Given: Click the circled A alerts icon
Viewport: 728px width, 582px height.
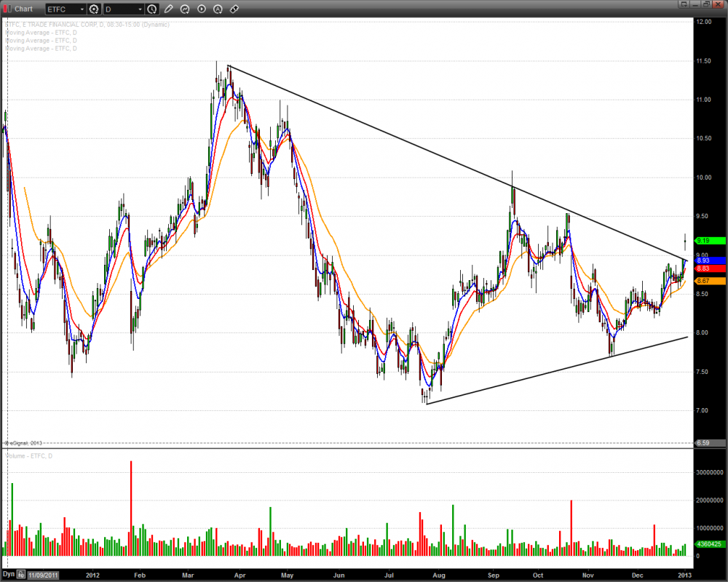Looking at the screenshot, I should pos(217,9).
